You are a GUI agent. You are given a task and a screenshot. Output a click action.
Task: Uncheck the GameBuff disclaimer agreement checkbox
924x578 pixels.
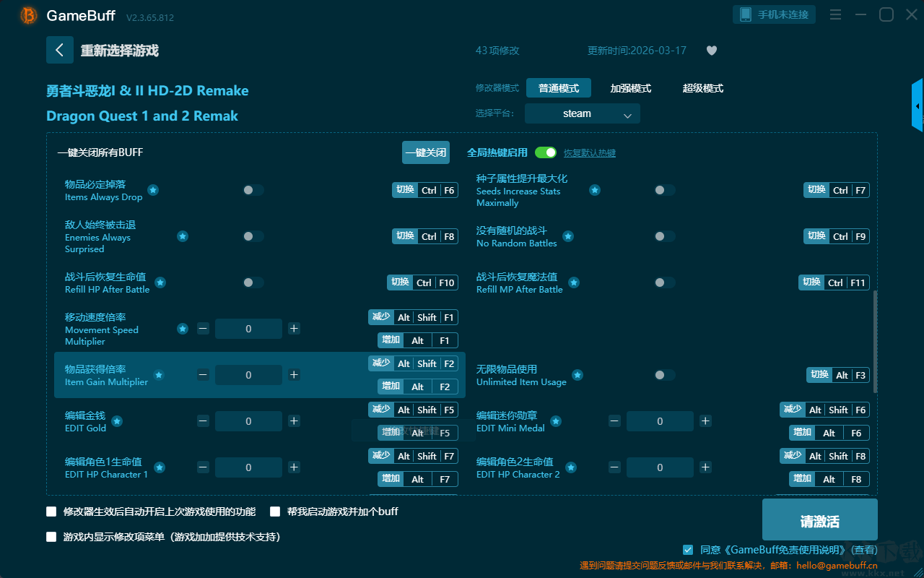688,550
